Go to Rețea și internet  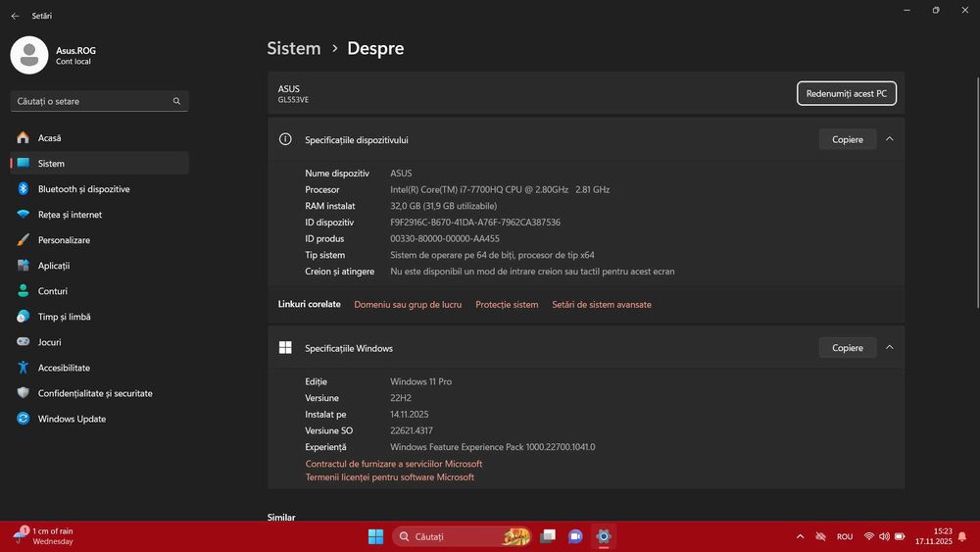click(x=99, y=215)
